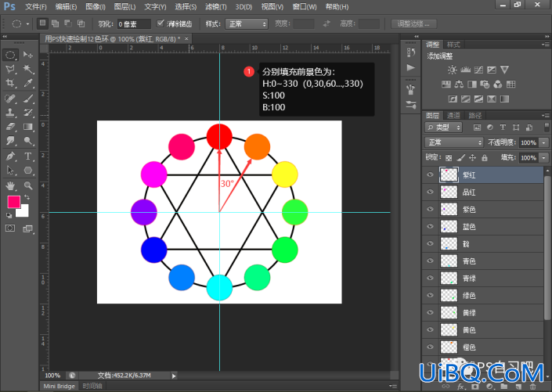Image resolution: width=552 pixels, height=392 pixels.
Task: Hide the 紫色 layer
Action: click(430, 209)
